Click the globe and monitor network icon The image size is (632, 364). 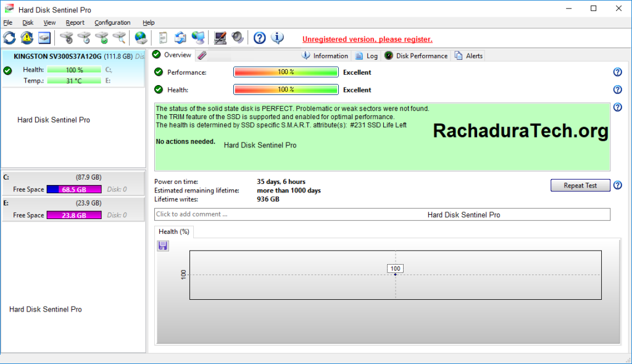(198, 38)
